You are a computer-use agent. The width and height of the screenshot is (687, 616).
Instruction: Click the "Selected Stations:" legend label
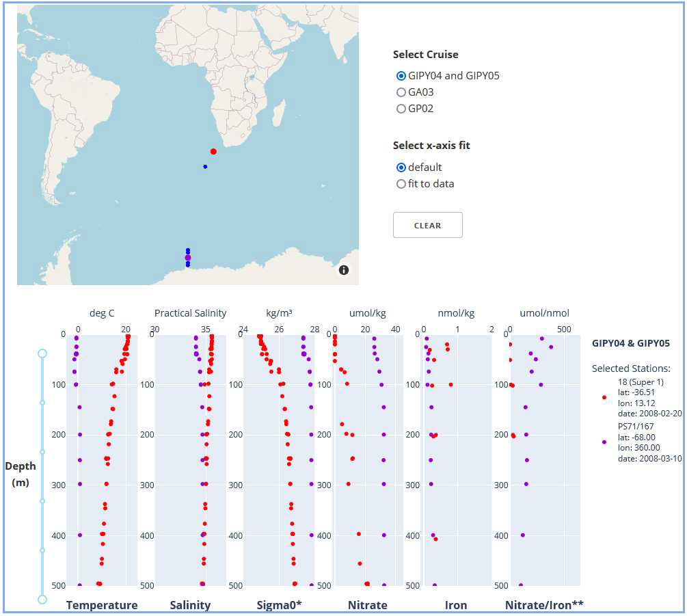(631, 369)
